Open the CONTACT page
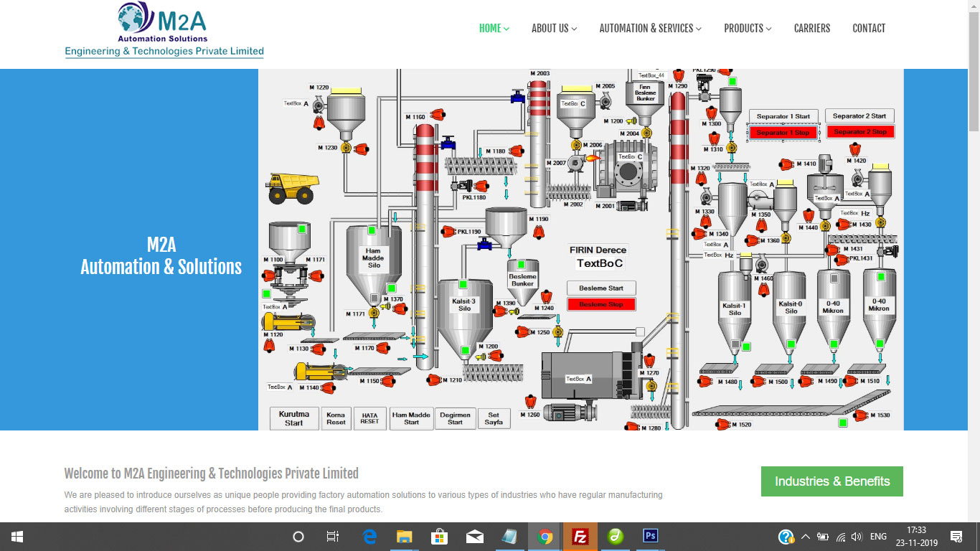This screenshot has width=980, height=551. [868, 29]
